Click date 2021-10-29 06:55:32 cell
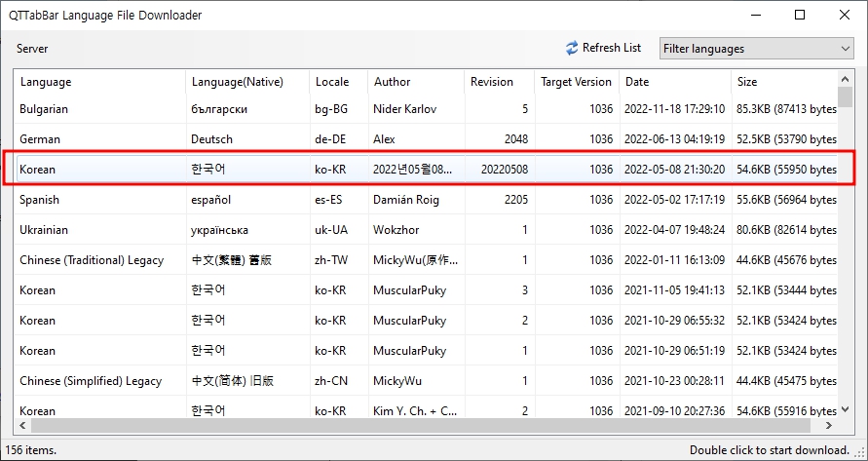 pyautogui.click(x=674, y=321)
